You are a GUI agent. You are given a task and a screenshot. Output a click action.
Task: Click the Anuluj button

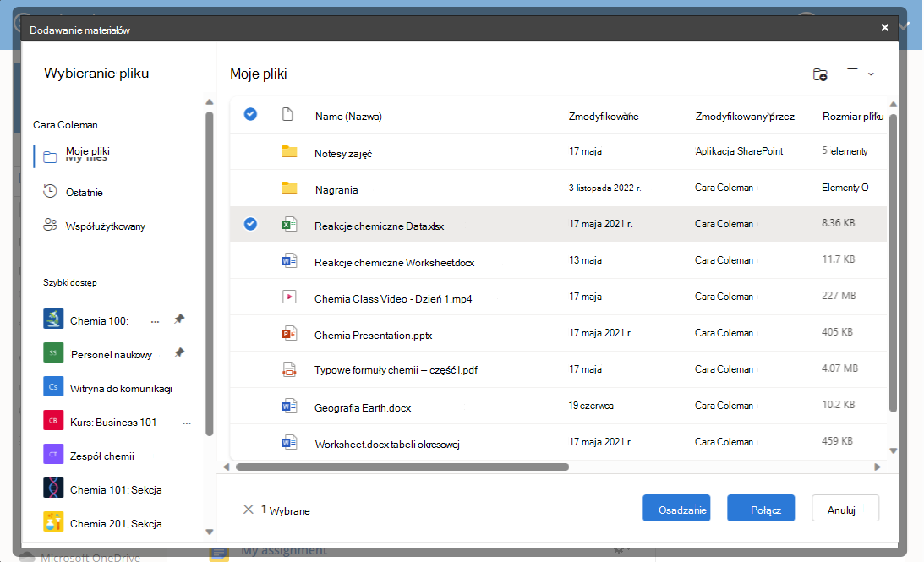pyautogui.click(x=845, y=509)
